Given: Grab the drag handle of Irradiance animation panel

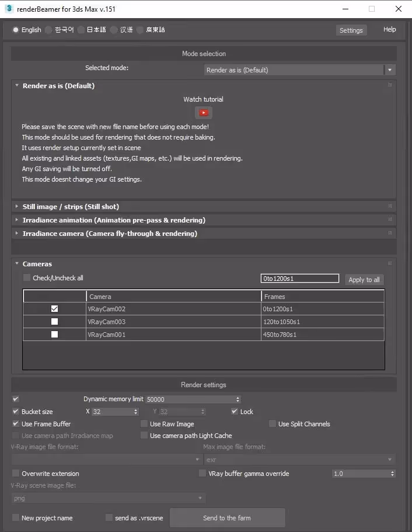Looking at the screenshot, I should coord(390,219).
